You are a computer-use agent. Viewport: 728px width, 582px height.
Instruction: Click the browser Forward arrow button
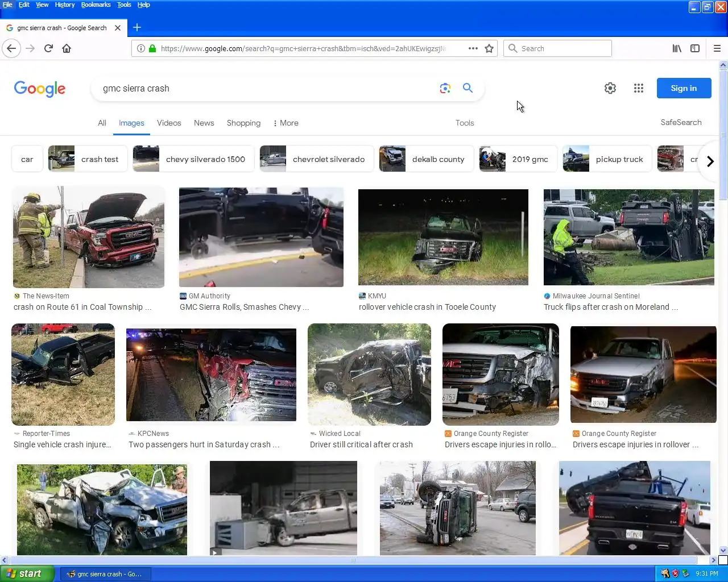coord(30,48)
